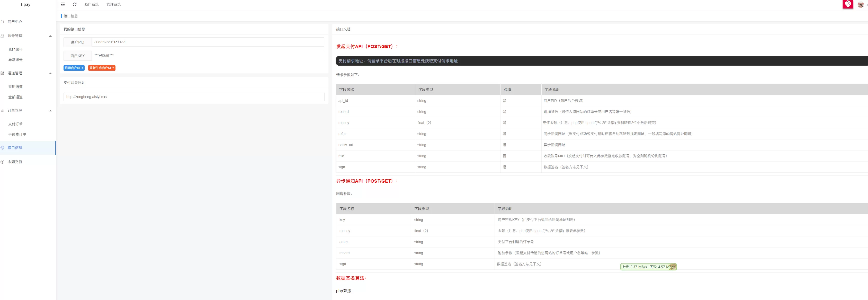Open 全部通道 in the sidebar
The width and height of the screenshot is (868, 300).
click(15, 97)
